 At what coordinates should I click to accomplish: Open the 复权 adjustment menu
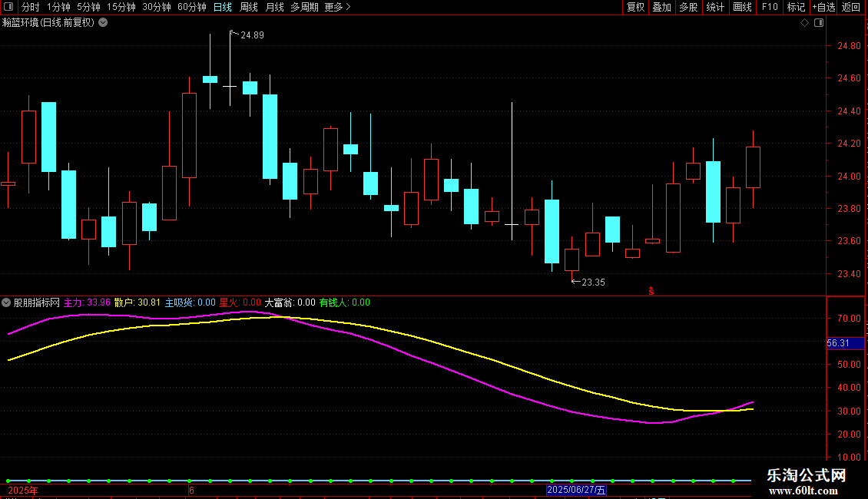[635, 7]
